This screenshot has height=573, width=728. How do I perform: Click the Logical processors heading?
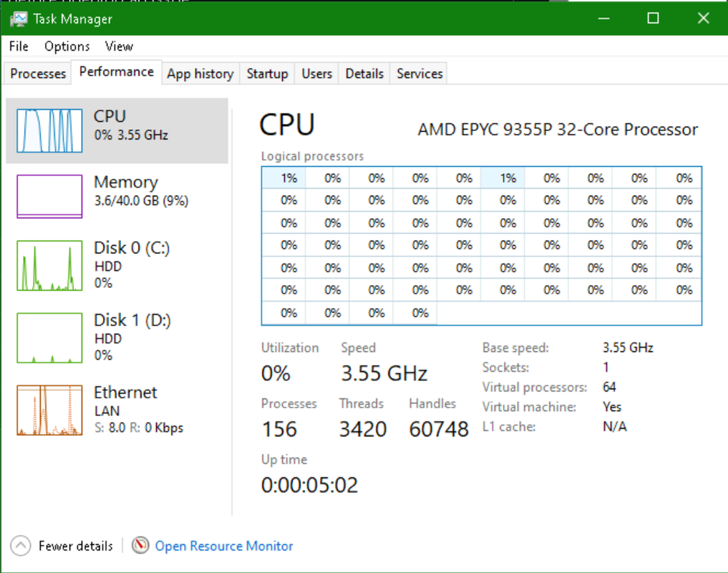(313, 156)
